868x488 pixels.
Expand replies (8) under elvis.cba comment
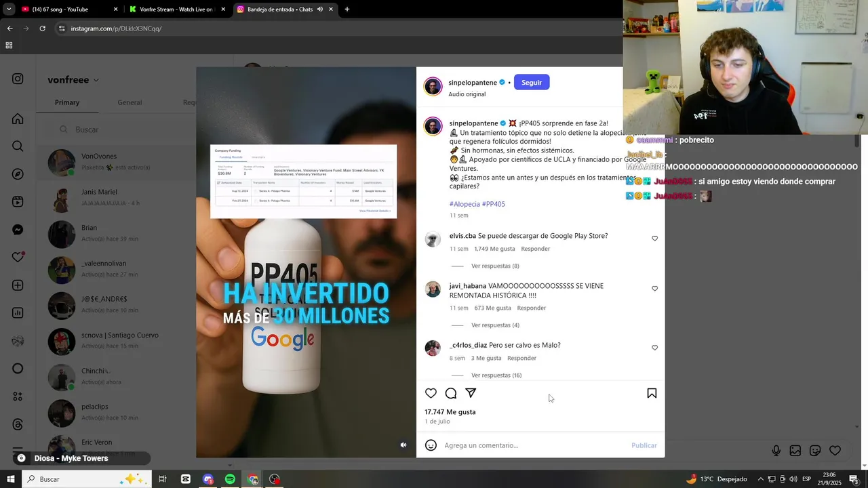coord(495,266)
